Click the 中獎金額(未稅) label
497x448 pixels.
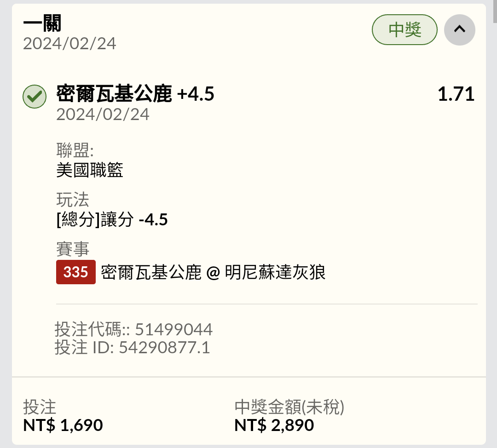click(289, 407)
